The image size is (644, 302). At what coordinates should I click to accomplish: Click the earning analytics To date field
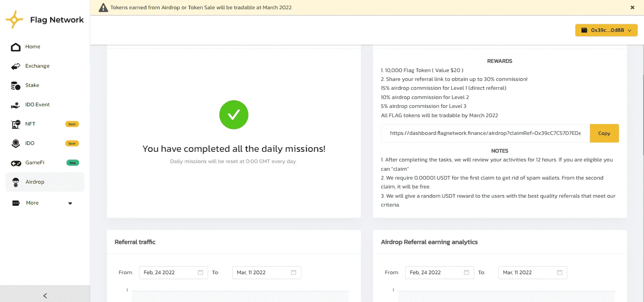click(x=533, y=273)
